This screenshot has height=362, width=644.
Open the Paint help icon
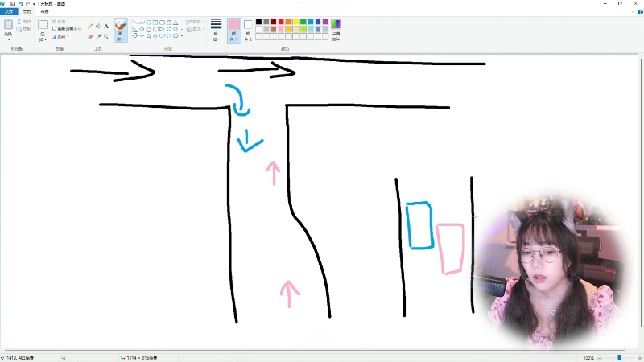640,12
